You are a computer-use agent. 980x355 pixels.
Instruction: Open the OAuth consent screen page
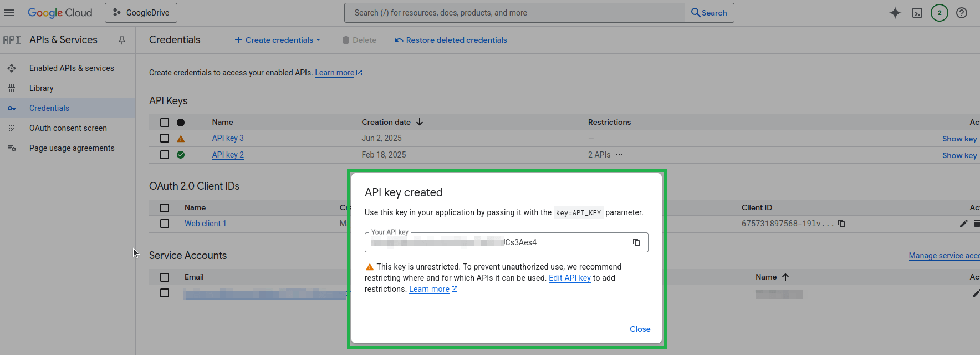coord(68,128)
